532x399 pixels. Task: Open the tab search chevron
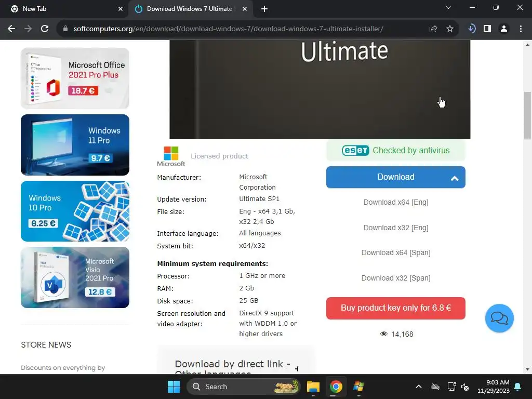point(448,7)
